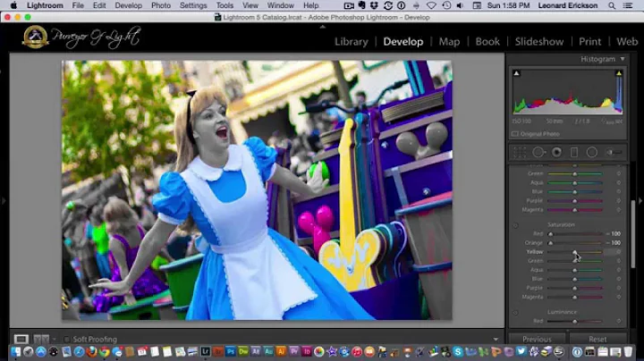Open the Lightroom application menu
644x361 pixels.
click(x=45, y=5)
